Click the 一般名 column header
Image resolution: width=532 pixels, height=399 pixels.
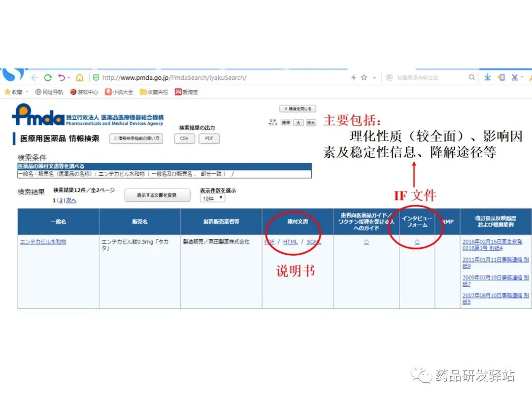click(58, 222)
